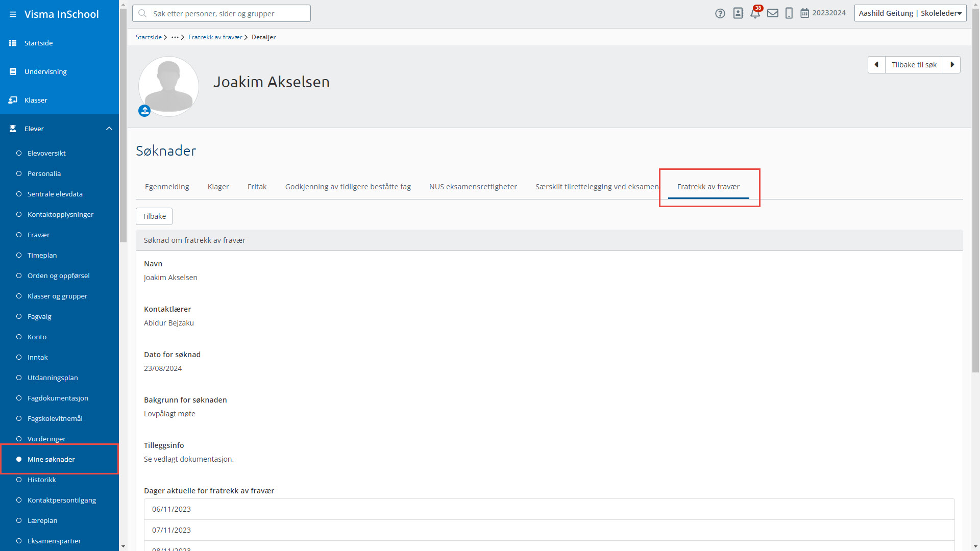The height and width of the screenshot is (551, 980).
Task: Click Tilbake til søk button
Action: click(914, 65)
